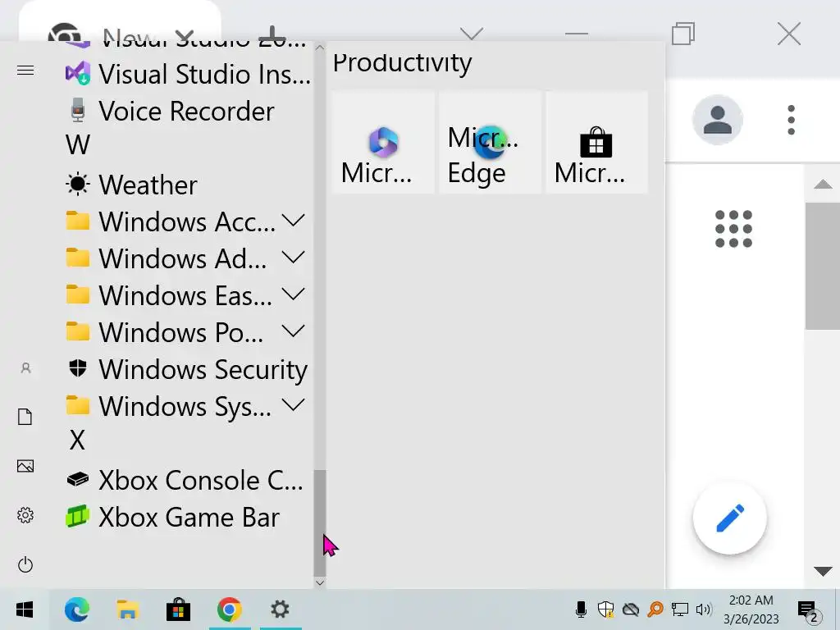Switch to Chrome in the taskbar
This screenshot has width=840, height=630.
230,609
